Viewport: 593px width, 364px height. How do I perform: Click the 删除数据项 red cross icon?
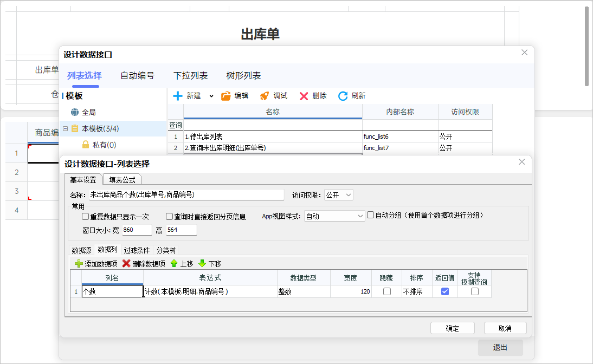[x=126, y=264]
